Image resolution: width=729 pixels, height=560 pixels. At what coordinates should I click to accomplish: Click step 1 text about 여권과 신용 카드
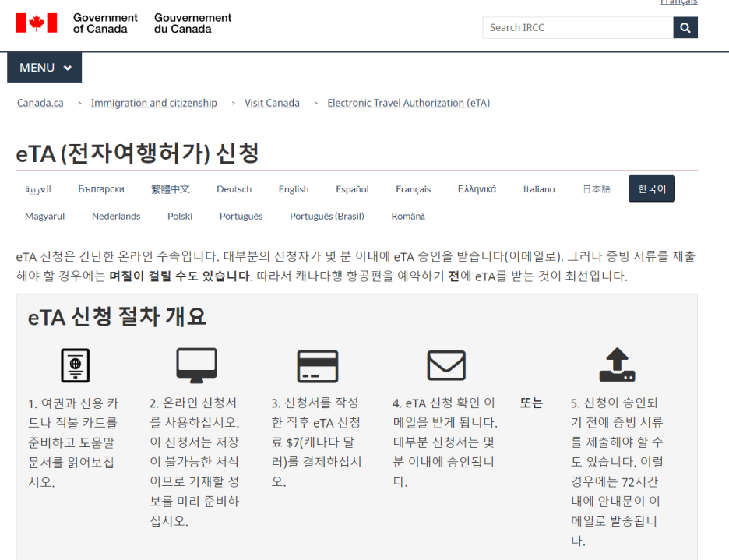[73, 442]
